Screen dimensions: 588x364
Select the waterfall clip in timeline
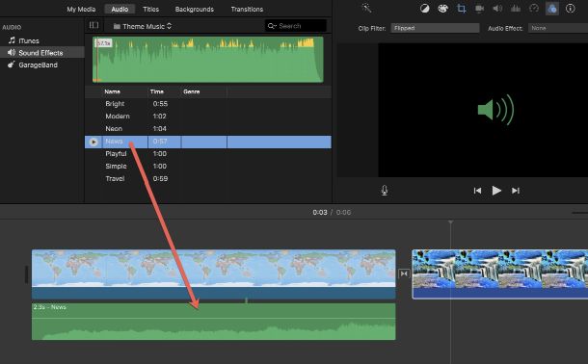[500, 274]
